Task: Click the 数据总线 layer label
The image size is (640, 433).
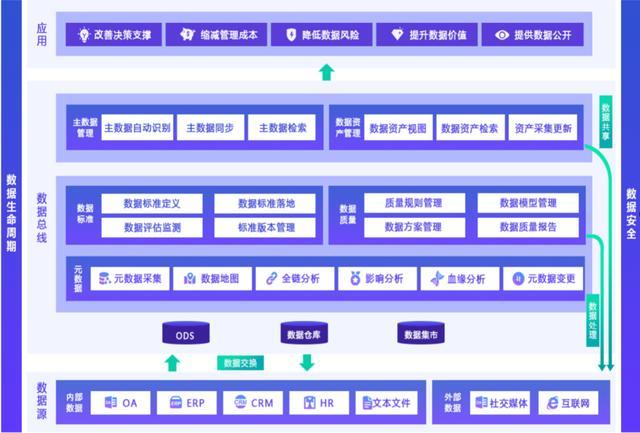Action: (42, 218)
